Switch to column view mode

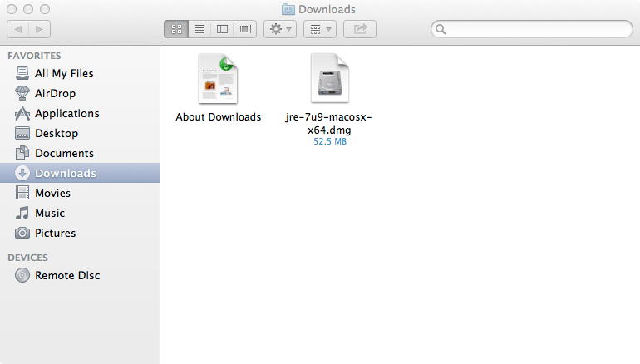[x=222, y=29]
